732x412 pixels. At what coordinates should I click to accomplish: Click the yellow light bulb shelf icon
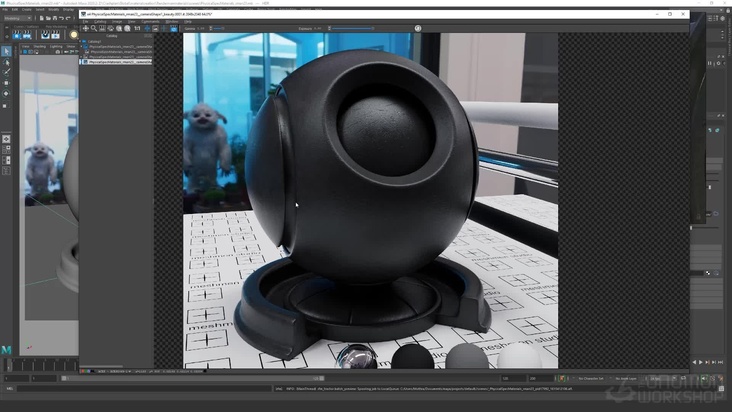click(73, 35)
